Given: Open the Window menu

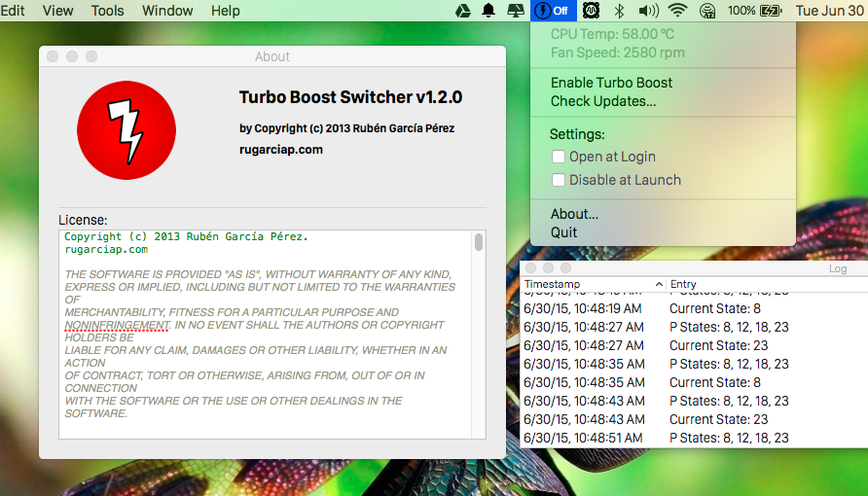Looking at the screenshot, I should [x=167, y=11].
